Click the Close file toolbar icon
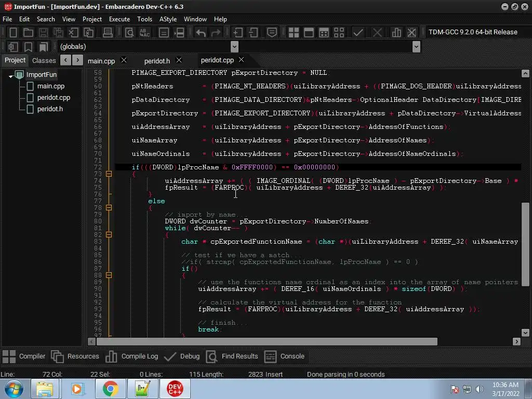Viewport: 532px width, 399px height. click(x=73, y=33)
